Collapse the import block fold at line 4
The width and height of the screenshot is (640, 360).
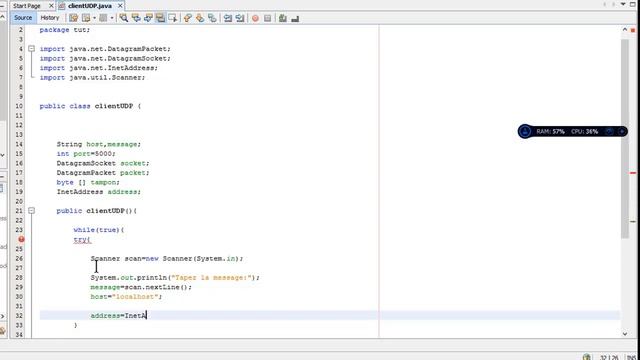[31, 49]
